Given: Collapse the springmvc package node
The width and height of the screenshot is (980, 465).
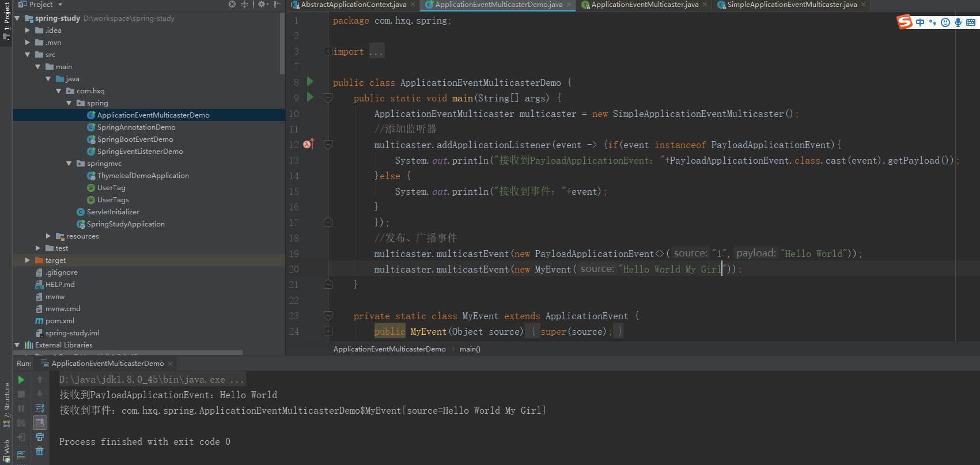Looking at the screenshot, I should (x=69, y=164).
